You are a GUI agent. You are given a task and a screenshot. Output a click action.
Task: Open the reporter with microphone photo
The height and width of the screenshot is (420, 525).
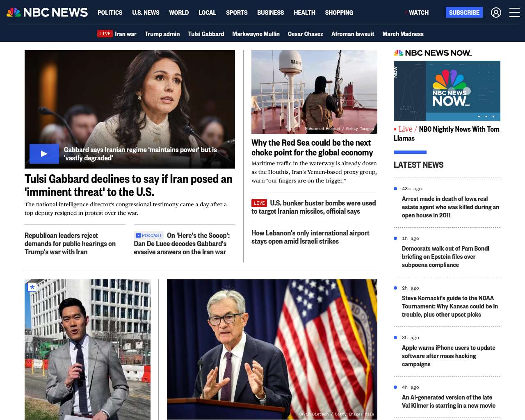click(x=87, y=349)
